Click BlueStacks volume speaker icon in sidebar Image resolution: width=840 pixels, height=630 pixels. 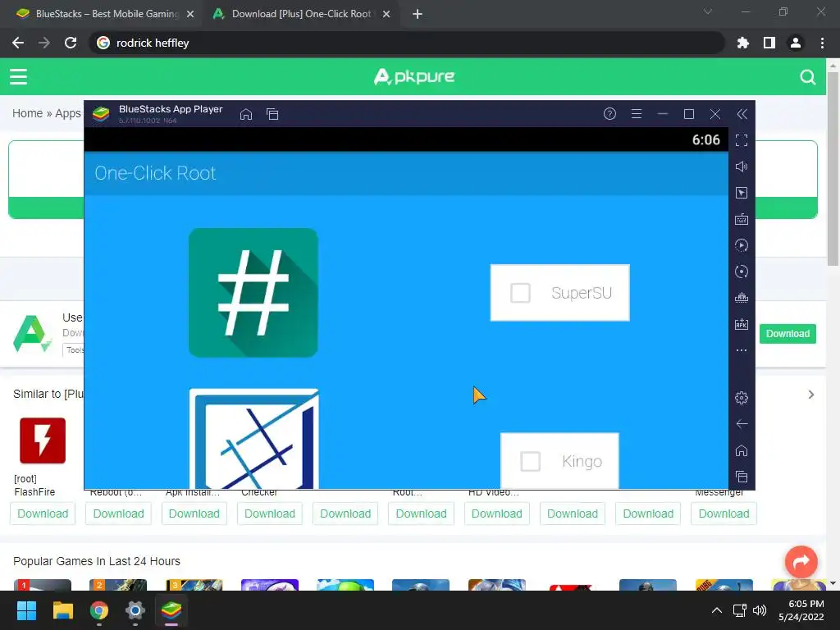pos(742,167)
